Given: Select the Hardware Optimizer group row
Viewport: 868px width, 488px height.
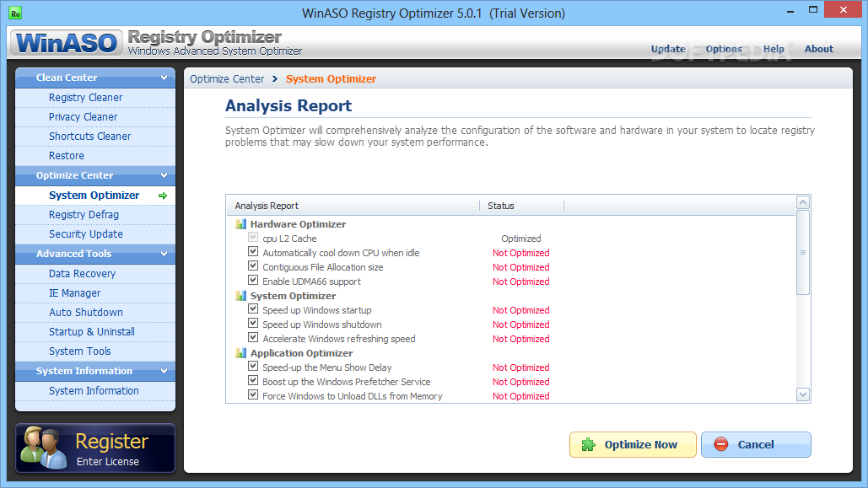Looking at the screenshot, I should point(298,224).
